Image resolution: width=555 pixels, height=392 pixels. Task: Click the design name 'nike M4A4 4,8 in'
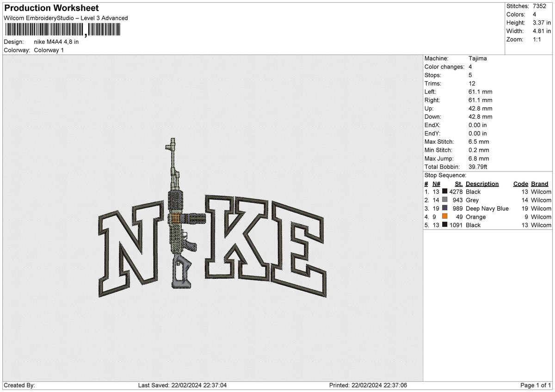(x=56, y=42)
